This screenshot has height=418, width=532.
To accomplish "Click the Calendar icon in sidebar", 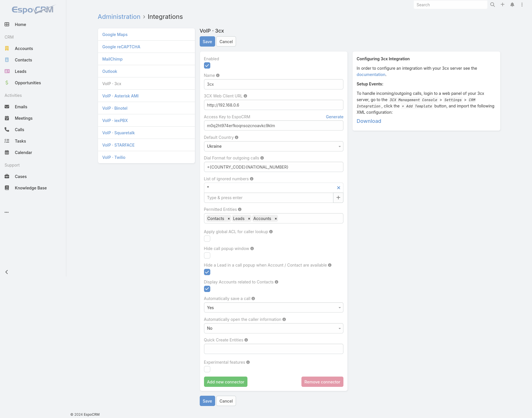I will pyautogui.click(x=7, y=153).
